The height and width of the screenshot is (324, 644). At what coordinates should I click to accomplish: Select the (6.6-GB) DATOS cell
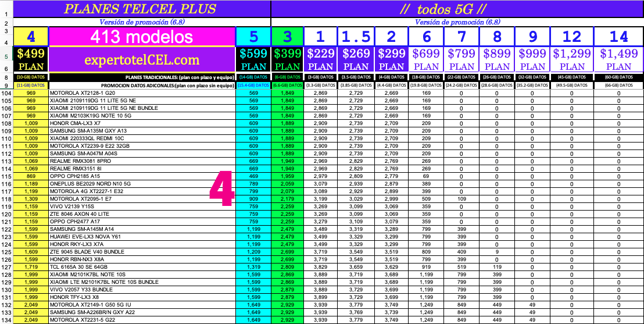(x=288, y=85)
